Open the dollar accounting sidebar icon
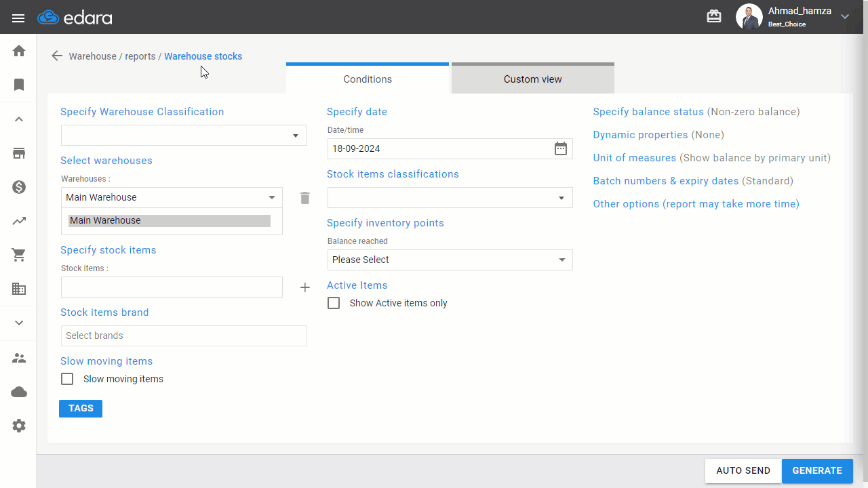 coord(19,187)
